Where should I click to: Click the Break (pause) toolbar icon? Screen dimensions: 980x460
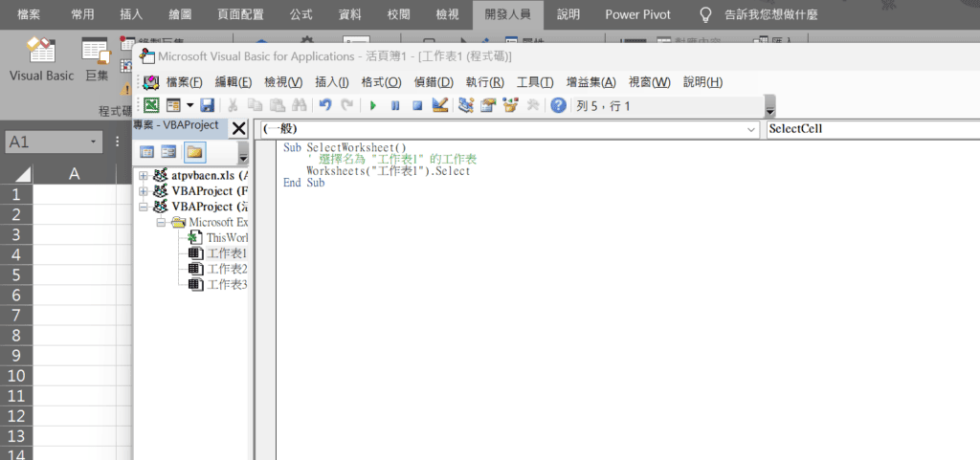[395, 105]
